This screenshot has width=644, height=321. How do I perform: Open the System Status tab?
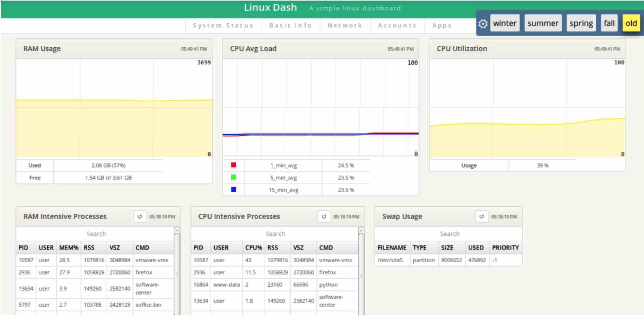[223, 25]
